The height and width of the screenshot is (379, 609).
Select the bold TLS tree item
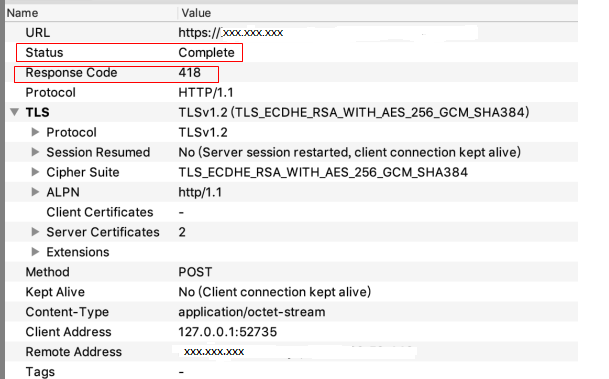coord(37,112)
